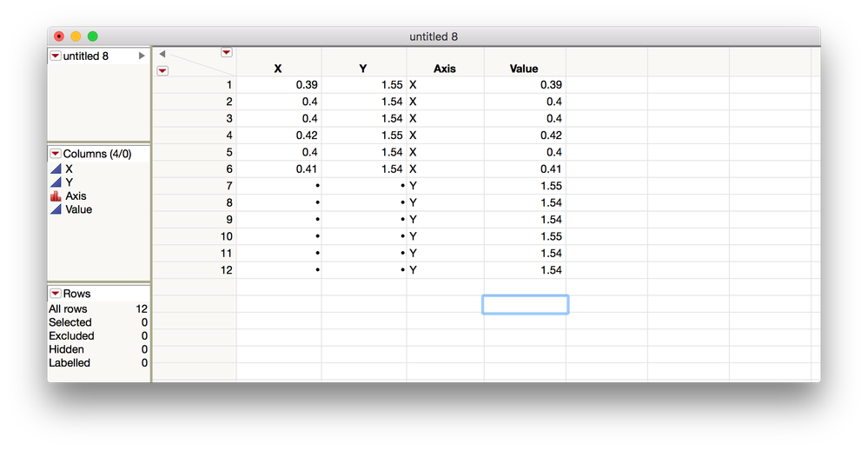Select X in the Columns list
The height and width of the screenshot is (450, 868).
click(70, 169)
